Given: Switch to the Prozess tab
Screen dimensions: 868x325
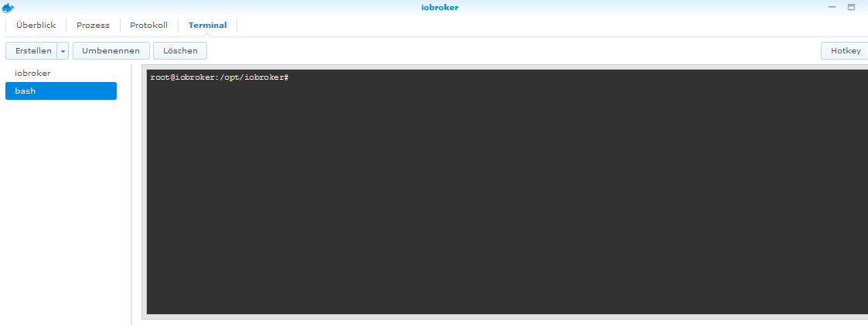Looking at the screenshot, I should coord(93,25).
